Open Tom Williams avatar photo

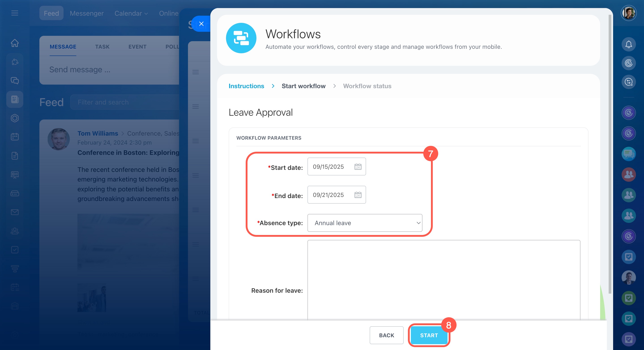58,139
